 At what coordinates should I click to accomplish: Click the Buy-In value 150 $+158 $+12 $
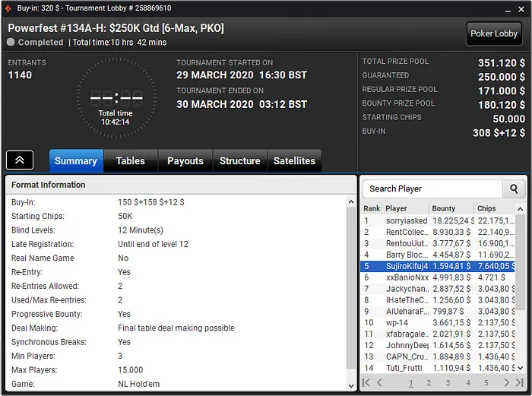[151, 202]
